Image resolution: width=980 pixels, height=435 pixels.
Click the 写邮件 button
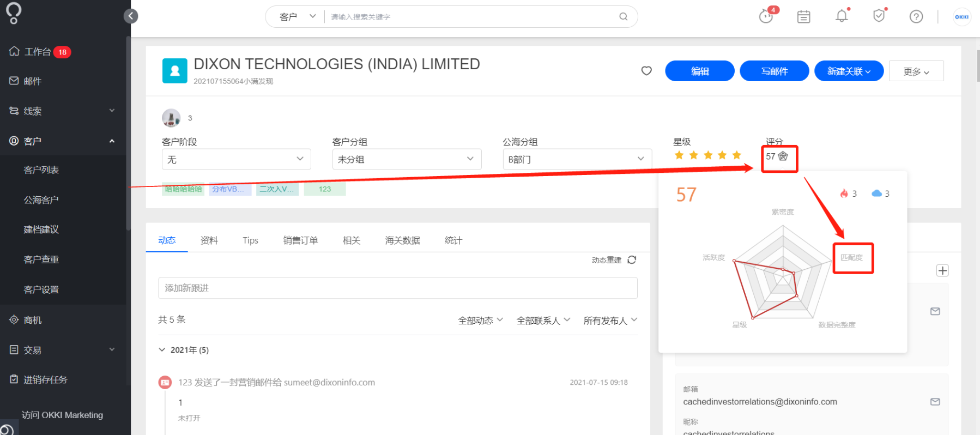[775, 71]
